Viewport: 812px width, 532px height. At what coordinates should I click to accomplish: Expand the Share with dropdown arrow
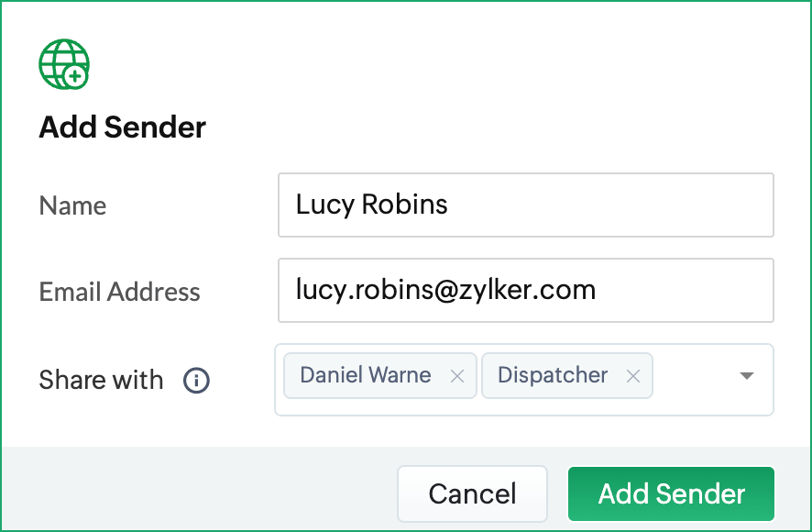746,375
